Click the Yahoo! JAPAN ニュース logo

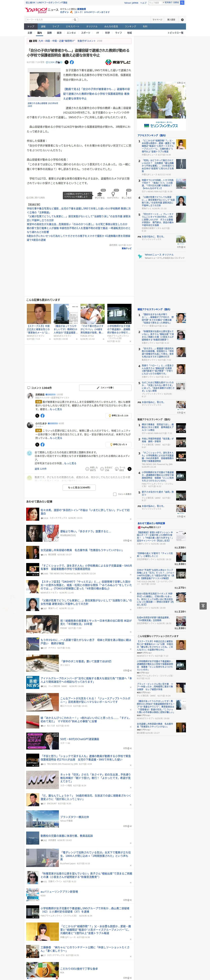pos(42,11)
